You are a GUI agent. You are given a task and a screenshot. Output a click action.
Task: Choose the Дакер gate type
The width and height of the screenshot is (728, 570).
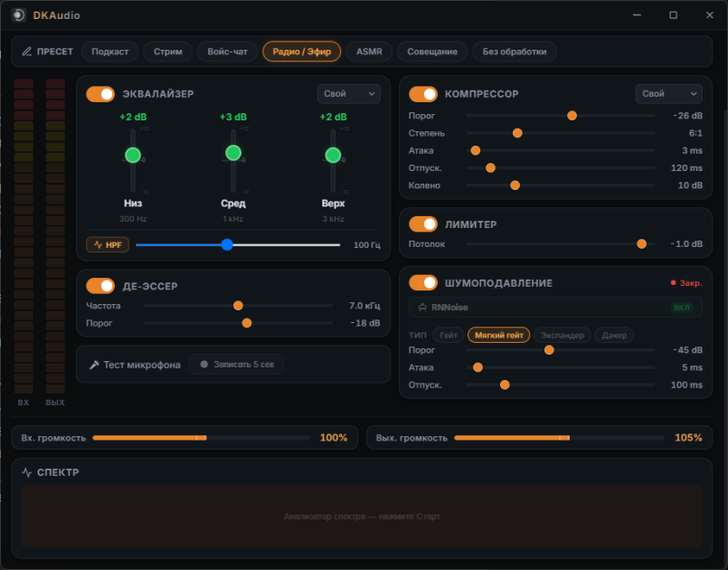click(x=614, y=335)
